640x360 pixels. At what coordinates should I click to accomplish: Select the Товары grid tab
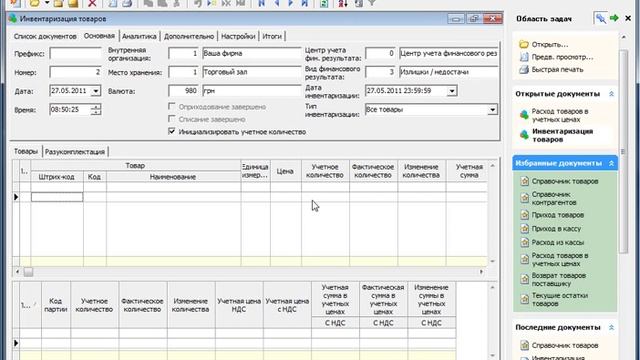pos(26,151)
